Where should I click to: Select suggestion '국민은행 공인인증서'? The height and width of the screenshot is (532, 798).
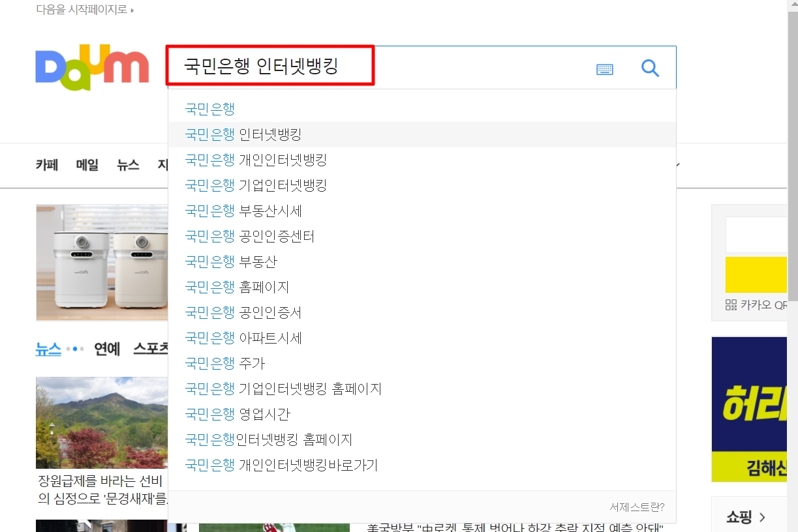click(x=422, y=312)
